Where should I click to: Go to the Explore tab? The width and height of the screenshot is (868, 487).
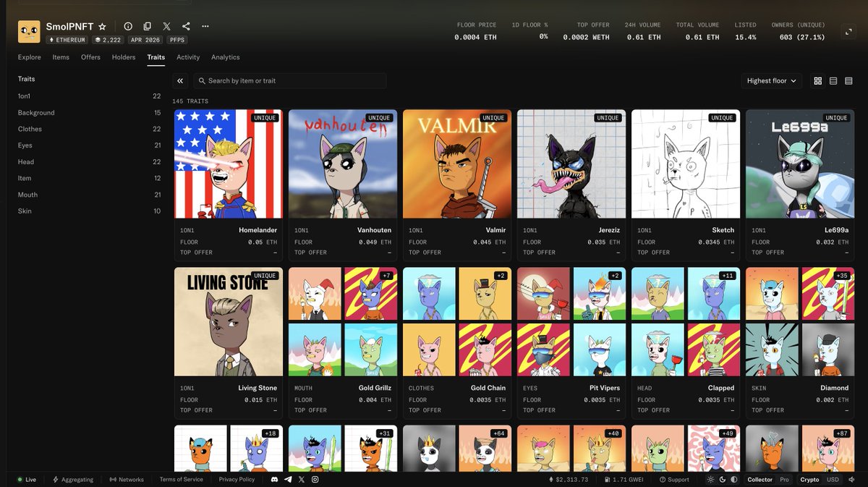click(x=30, y=57)
